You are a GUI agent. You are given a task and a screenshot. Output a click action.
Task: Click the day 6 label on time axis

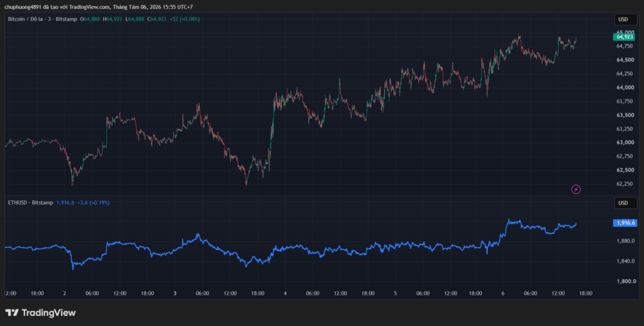(x=502, y=293)
